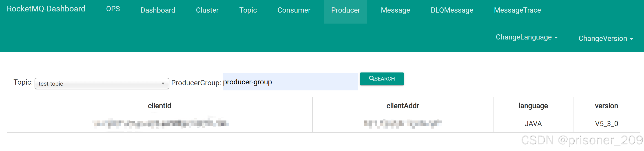Select the JAVA language cell

[533, 124]
